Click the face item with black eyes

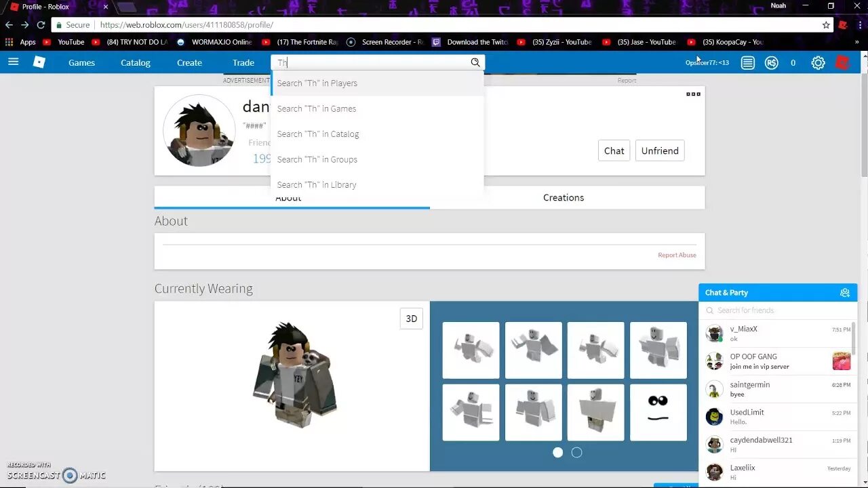point(658,412)
